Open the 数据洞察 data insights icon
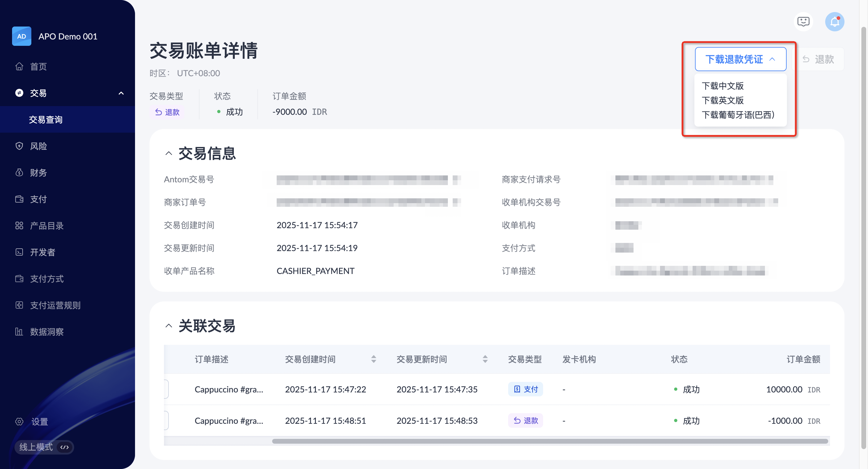This screenshot has width=868, height=469. point(19,332)
